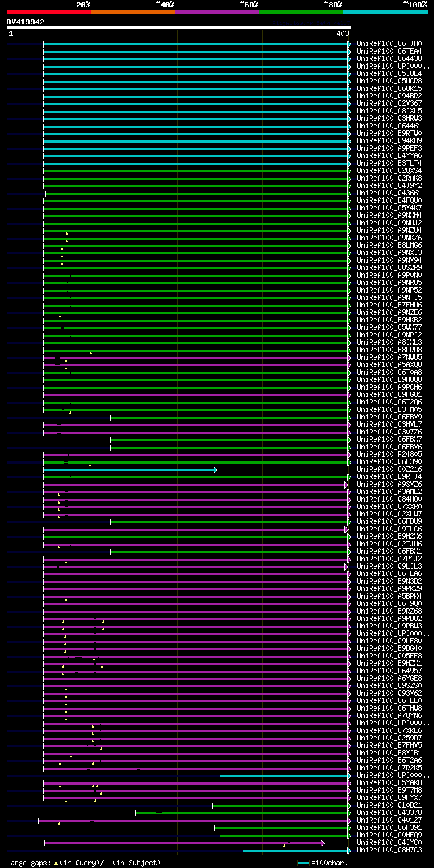This screenshot has height=868, width=434.
Task: Select the UniRef100_Q3HRW3 label
Action: pos(389,118)
